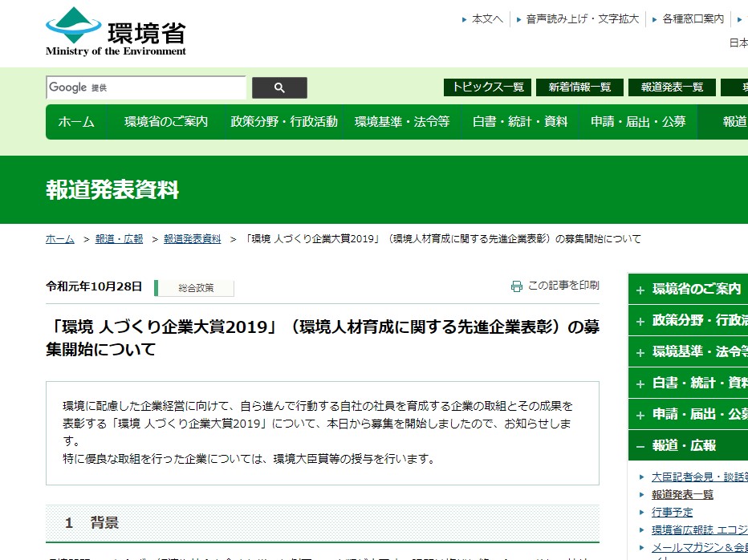Open 行事予定 link in sidebar

(672, 512)
